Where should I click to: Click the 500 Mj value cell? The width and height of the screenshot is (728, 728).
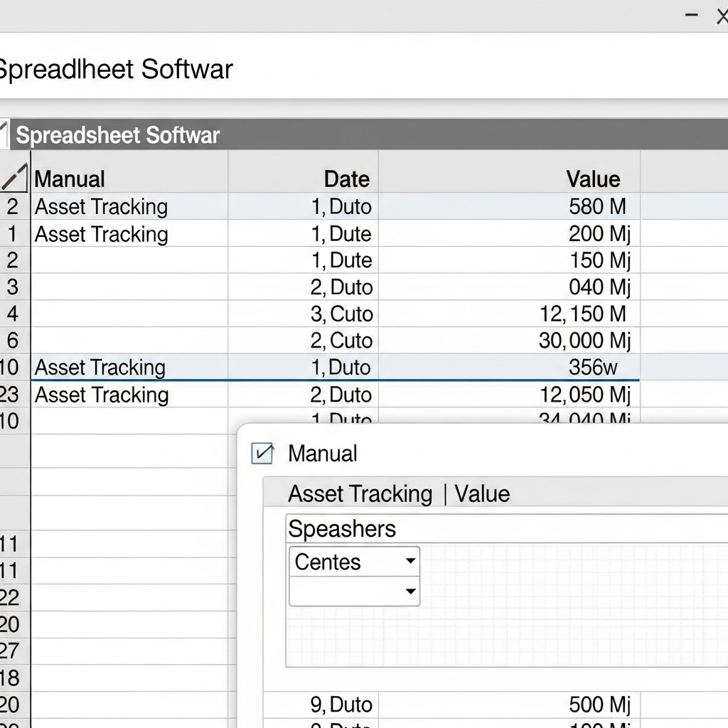tap(599, 705)
